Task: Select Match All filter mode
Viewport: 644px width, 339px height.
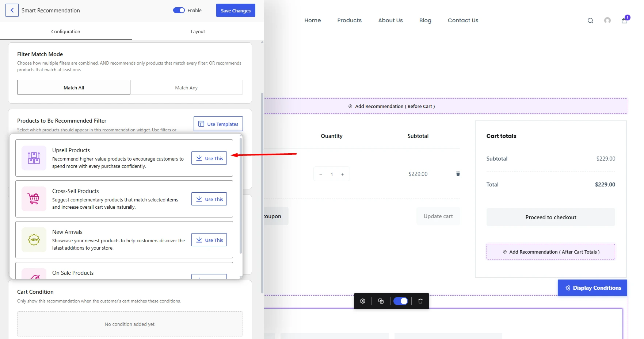Action: click(74, 88)
